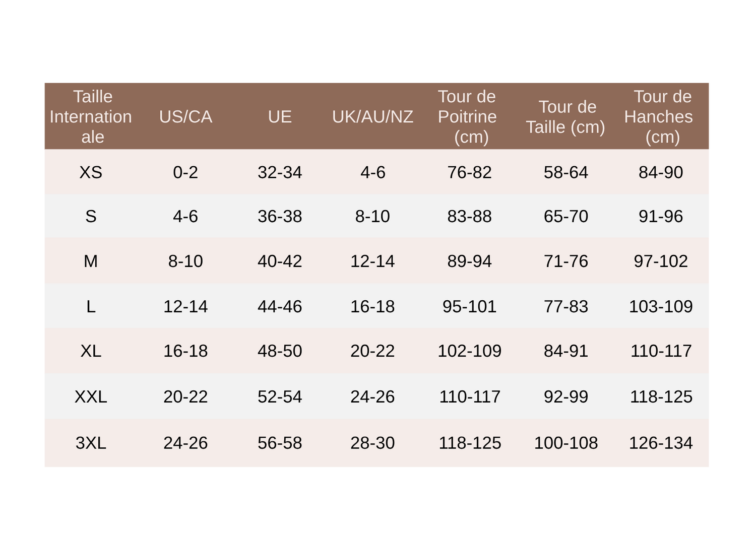Select the XS size row label
The width and height of the screenshot is (756, 534).
tap(91, 172)
